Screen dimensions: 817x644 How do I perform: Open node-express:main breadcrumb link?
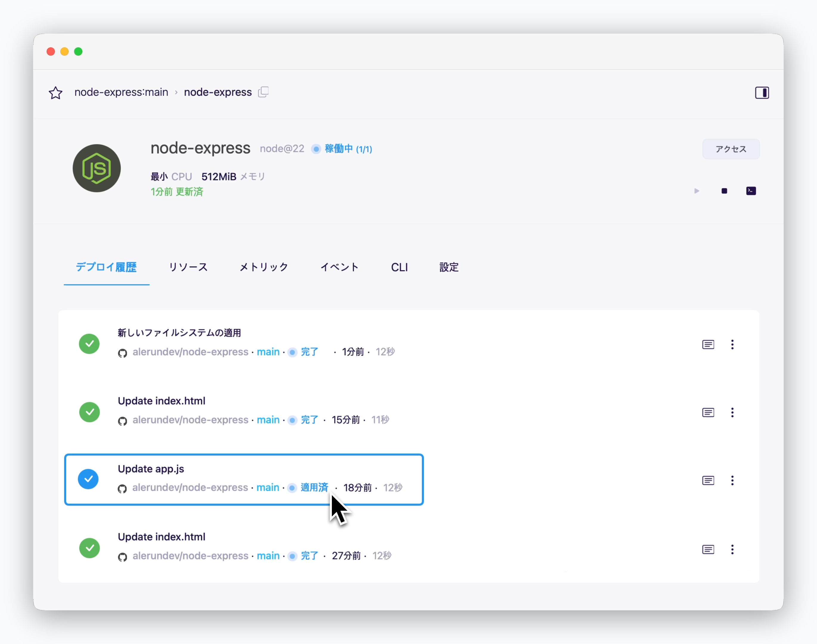(x=121, y=92)
